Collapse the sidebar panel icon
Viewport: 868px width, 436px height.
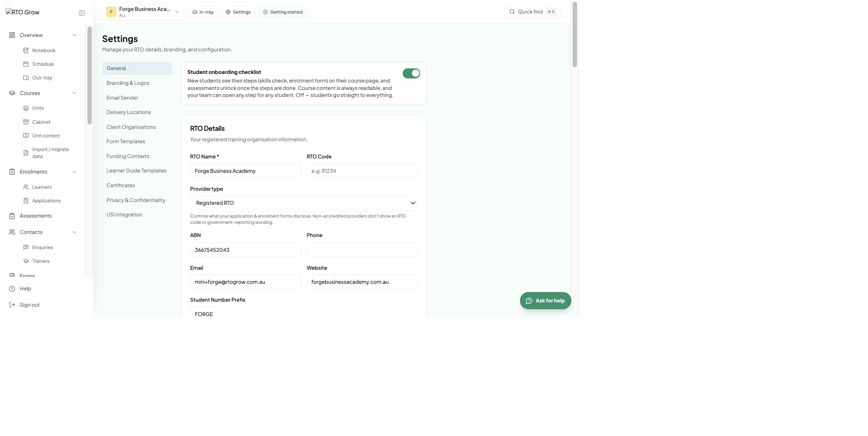(x=82, y=13)
